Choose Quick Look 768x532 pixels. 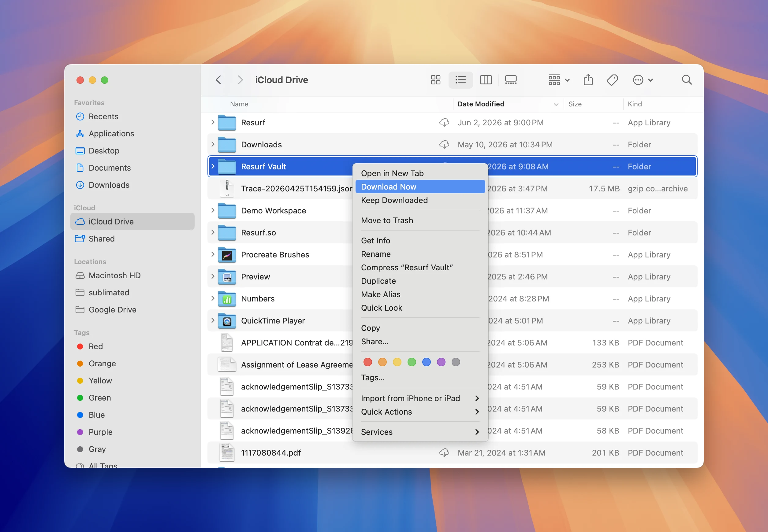tap(420, 308)
